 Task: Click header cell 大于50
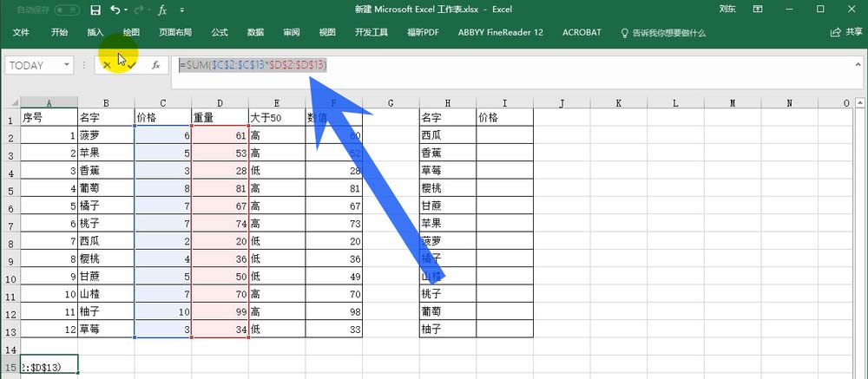point(277,117)
